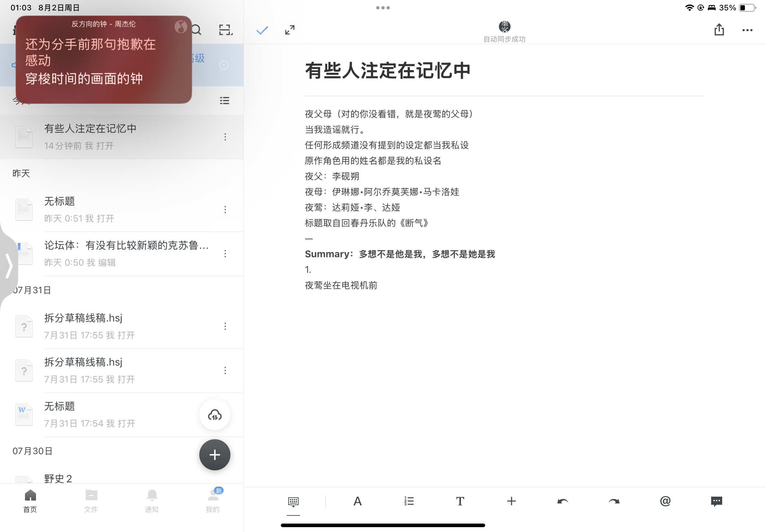Open the 有些人注定在记忆中 file in the list
The width and height of the screenshot is (766, 532).
click(x=122, y=137)
